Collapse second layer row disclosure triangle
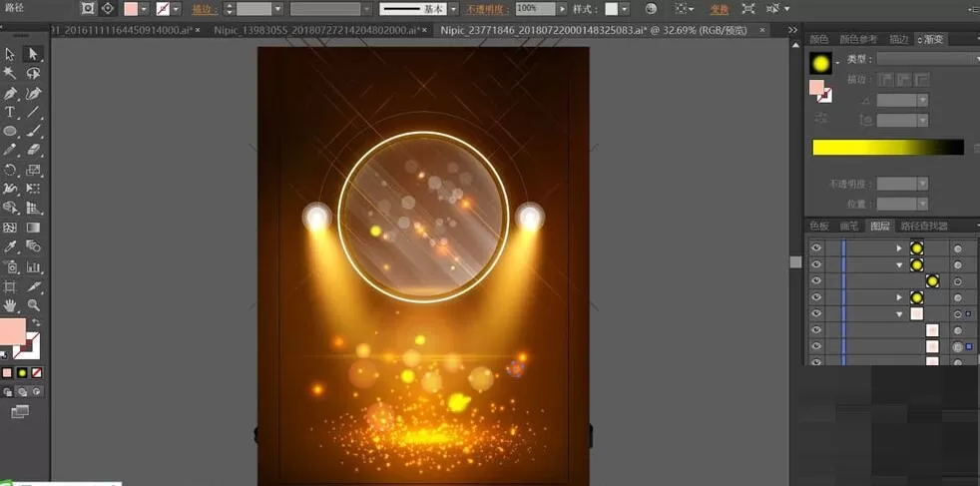 click(x=899, y=264)
